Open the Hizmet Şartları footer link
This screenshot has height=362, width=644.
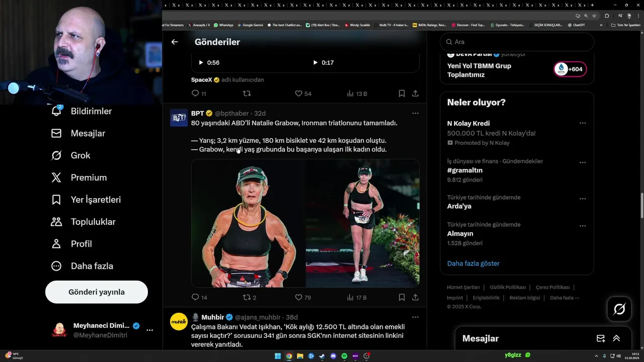[x=463, y=287]
